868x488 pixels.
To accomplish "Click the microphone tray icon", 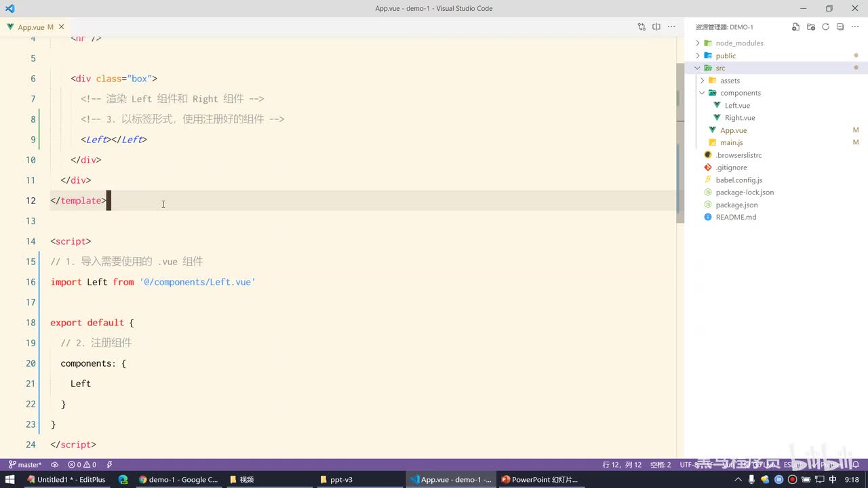I will (x=752, y=479).
